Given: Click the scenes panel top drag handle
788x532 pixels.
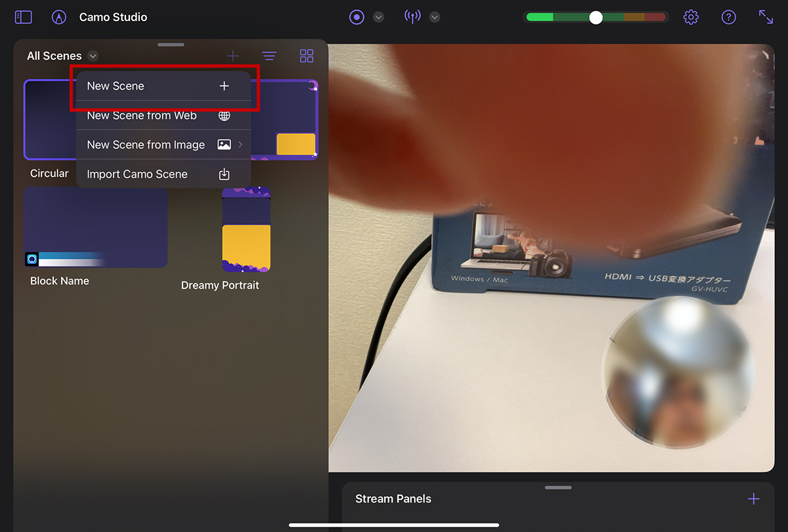Looking at the screenshot, I should [171, 45].
